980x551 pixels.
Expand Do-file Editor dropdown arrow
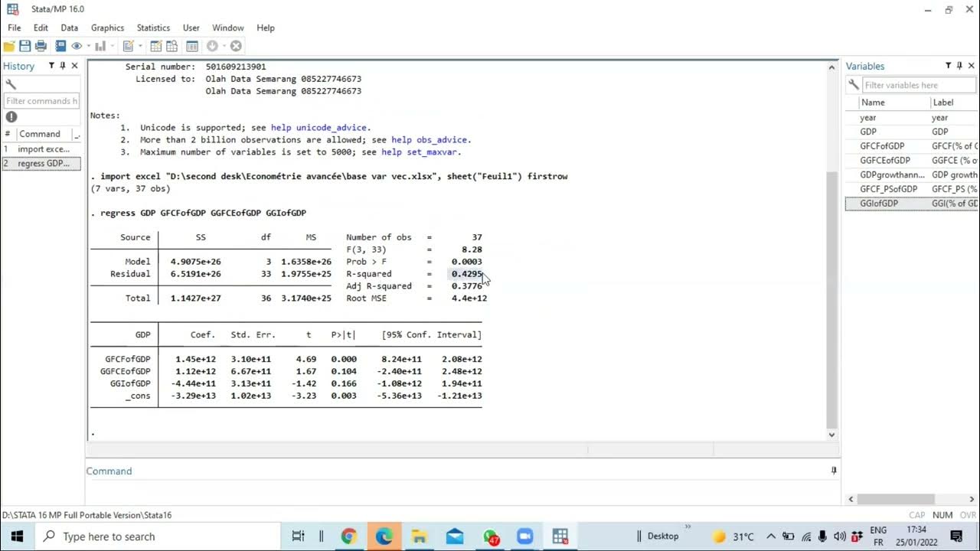tap(140, 46)
